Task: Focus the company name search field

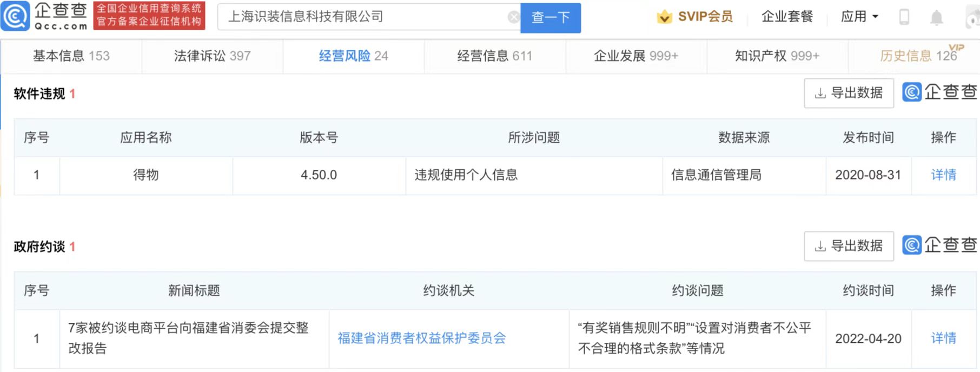Action: pyautogui.click(x=368, y=17)
